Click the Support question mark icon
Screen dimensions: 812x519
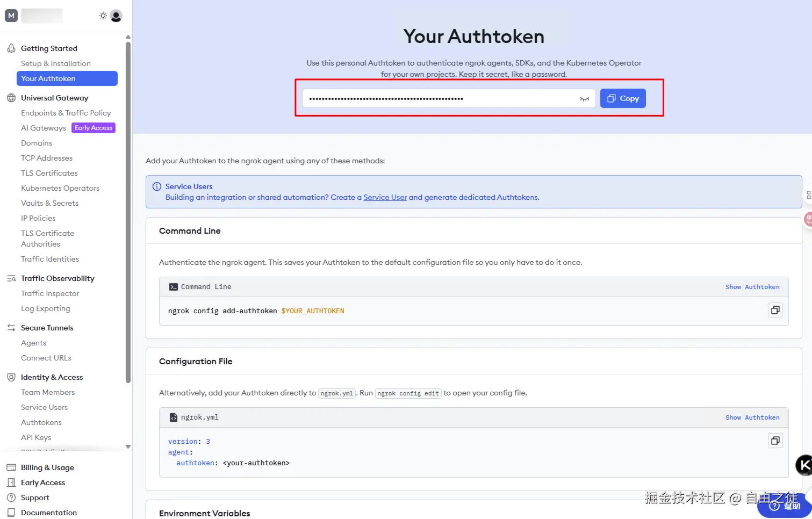(x=11, y=498)
